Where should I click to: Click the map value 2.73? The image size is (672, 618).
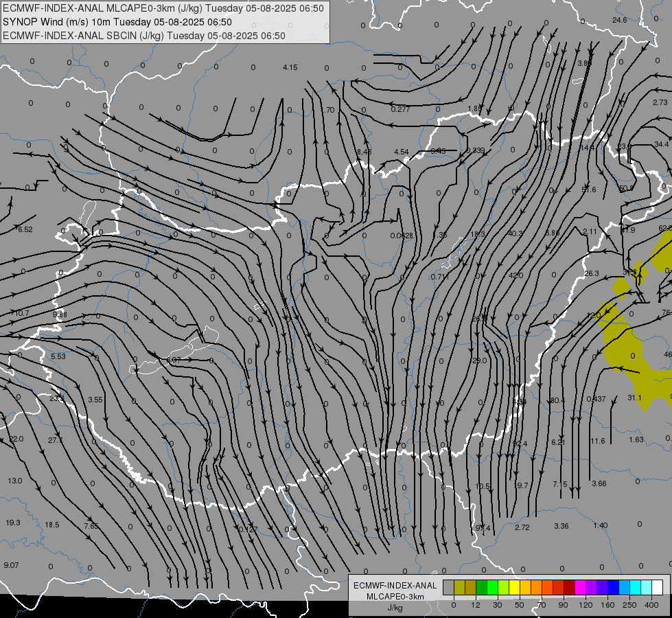[660, 102]
